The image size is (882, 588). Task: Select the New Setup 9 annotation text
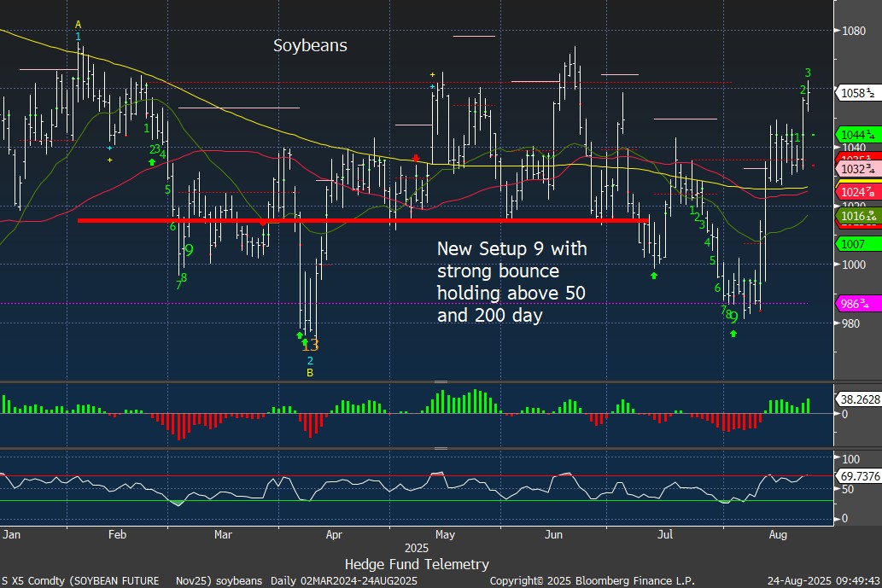point(510,282)
